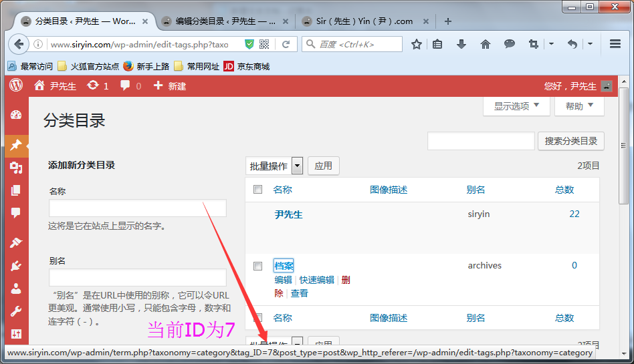Open the hamburger browser menu

point(615,44)
